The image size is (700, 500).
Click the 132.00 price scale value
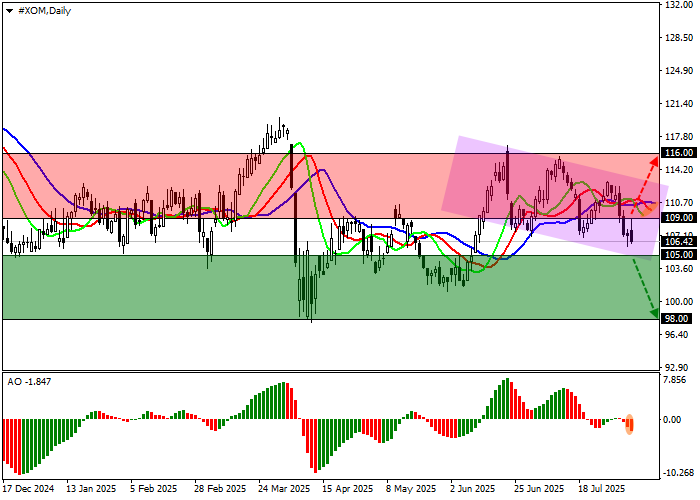pyautogui.click(x=679, y=4)
